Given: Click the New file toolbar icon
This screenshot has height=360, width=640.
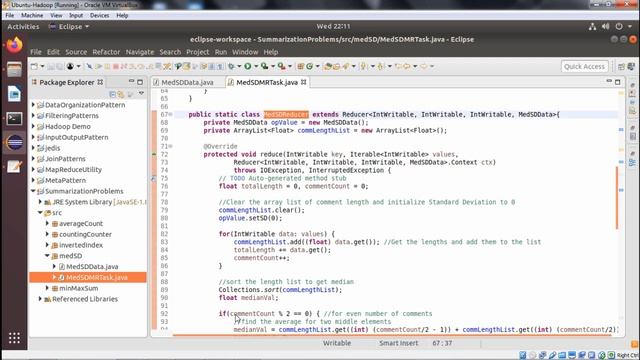Looking at the screenshot, I should click(34, 66).
